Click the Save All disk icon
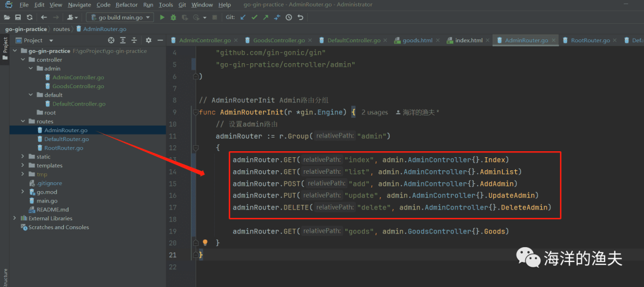644x287 pixels. click(18, 17)
